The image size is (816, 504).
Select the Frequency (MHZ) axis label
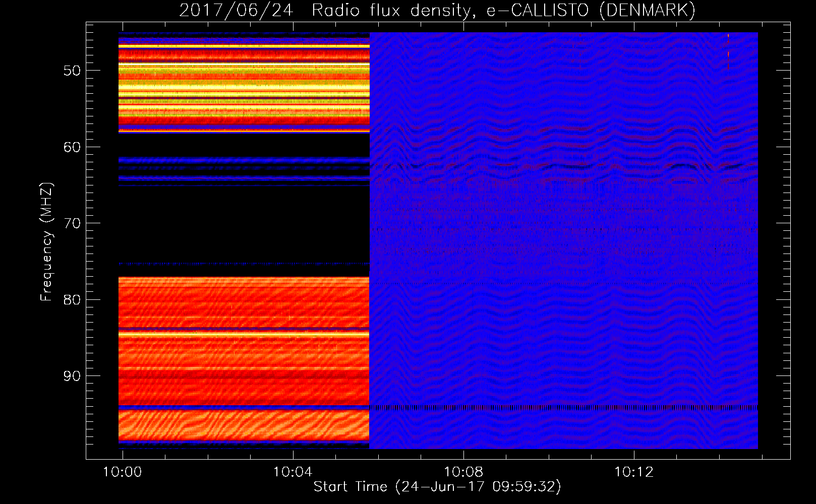[46, 242]
